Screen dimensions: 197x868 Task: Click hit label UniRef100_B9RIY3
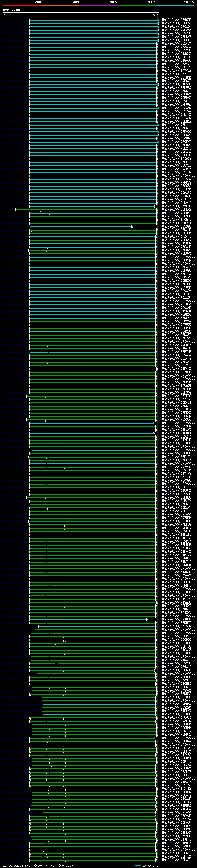coord(177,67)
